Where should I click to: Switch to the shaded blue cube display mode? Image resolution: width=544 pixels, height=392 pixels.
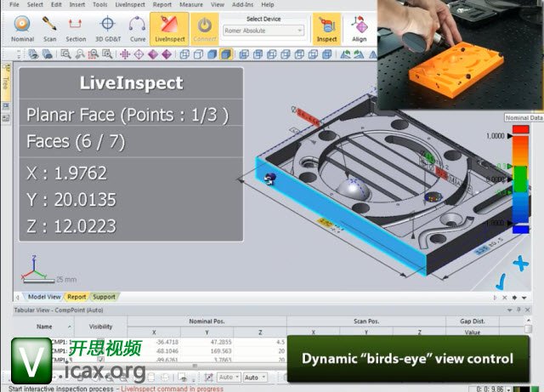click(x=212, y=54)
